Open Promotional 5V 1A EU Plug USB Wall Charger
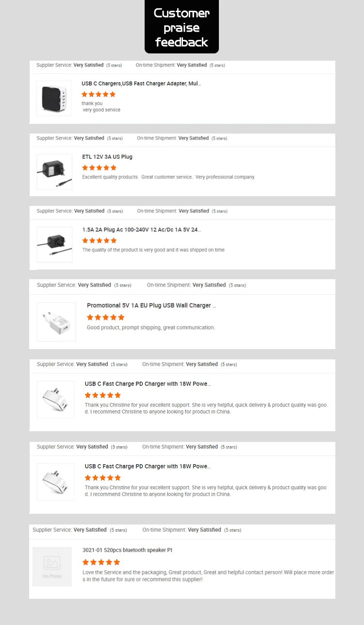Image resolution: width=364 pixels, height=625 pixels. [151, 305]
